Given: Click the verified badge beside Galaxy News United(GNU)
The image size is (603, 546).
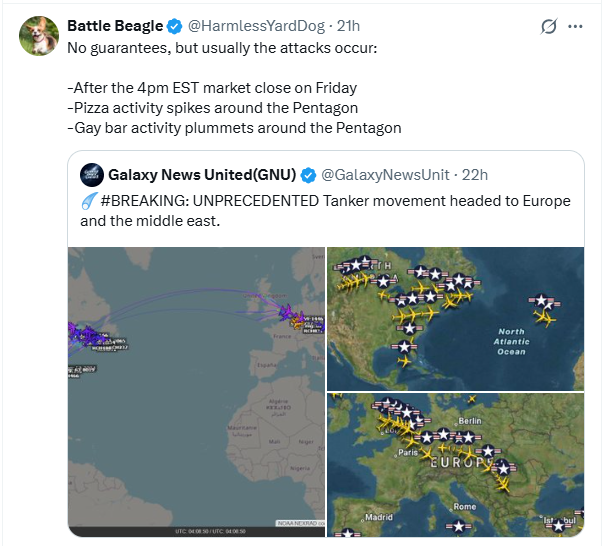Looking at the screenshot, I should (308, 175).
